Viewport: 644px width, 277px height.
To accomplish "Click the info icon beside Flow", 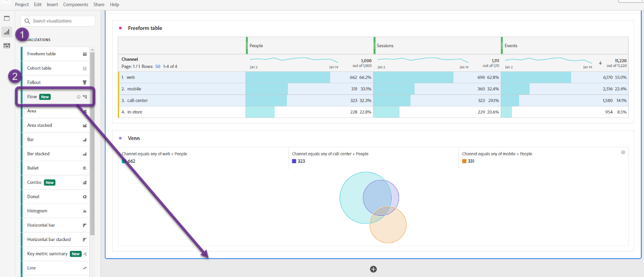I will tap(78, 97).
